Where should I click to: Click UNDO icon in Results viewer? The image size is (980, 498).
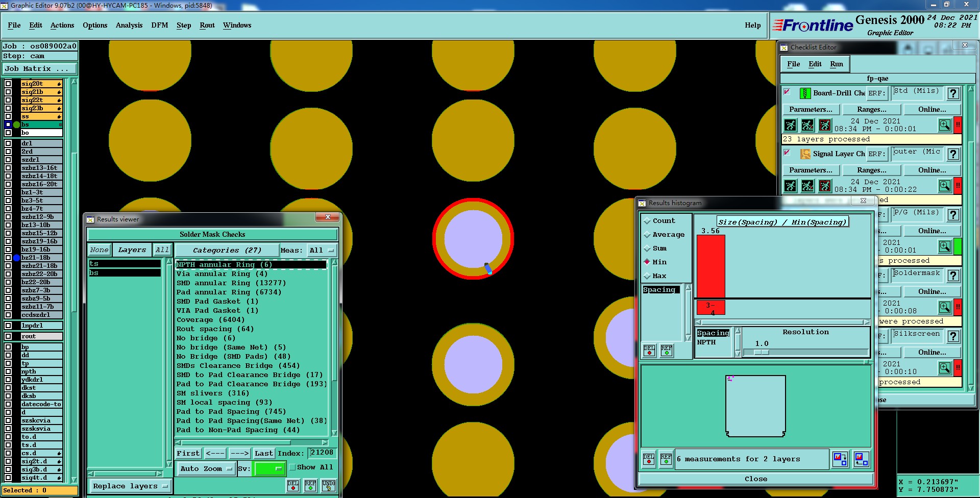329,485
